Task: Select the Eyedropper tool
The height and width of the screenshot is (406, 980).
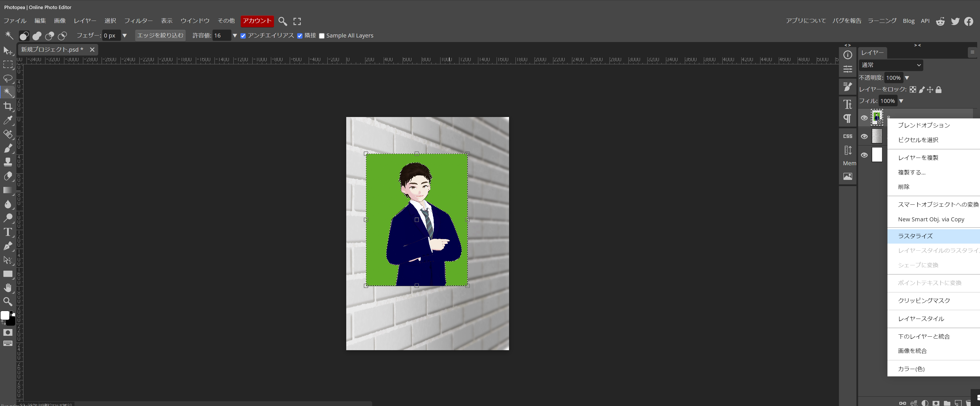Action: pyautogui.click(x=8, y=120)
